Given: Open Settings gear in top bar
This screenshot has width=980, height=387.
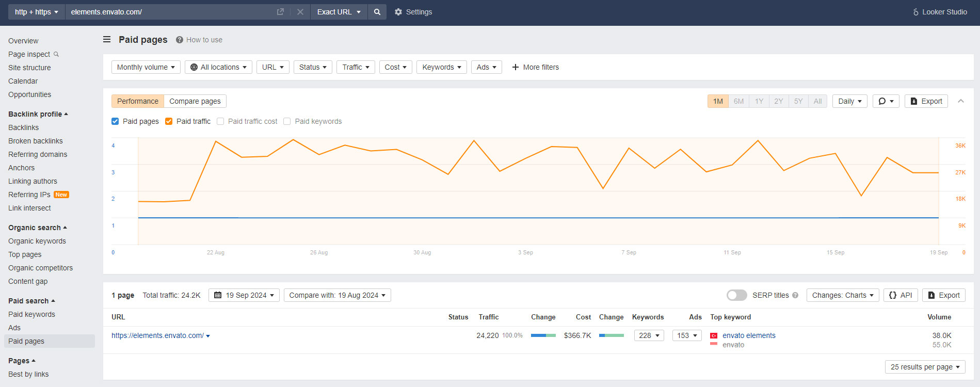Looking at the screenshot, I should click(413, 12).
